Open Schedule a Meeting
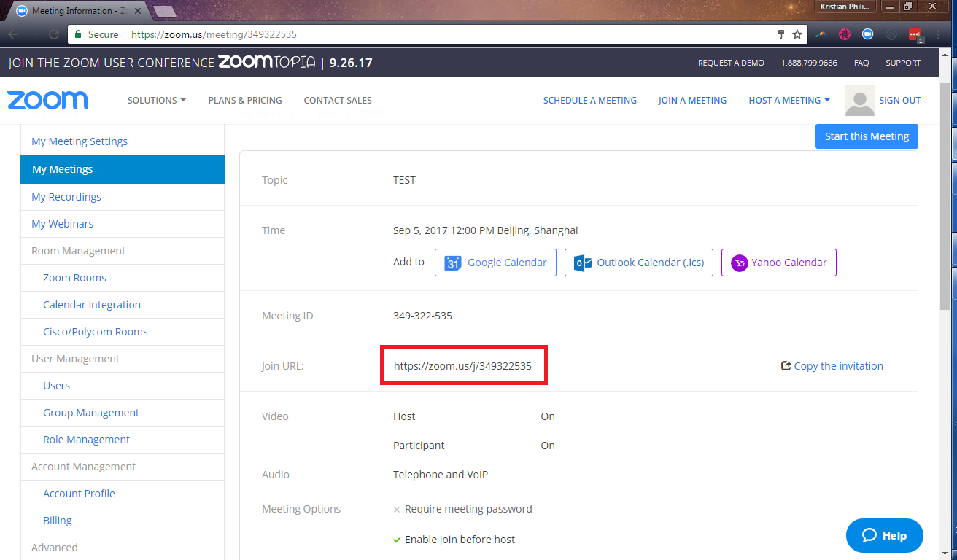Screen dimensions: 957x560 590,101
